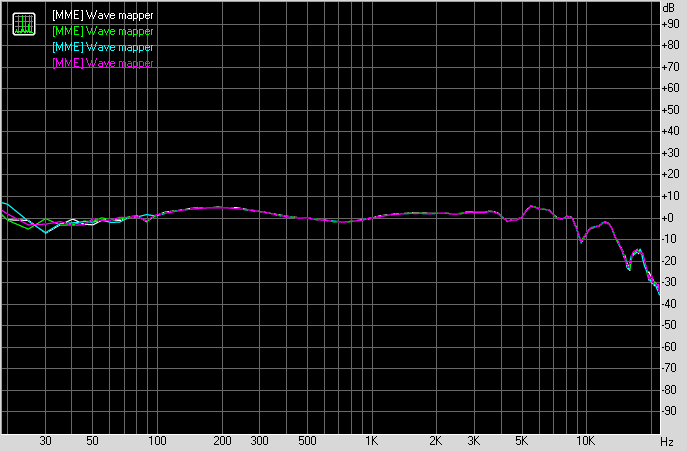Click the -60 dB axis label
This screenshot has height=451, width=687.
pyautogui.click(x=671, y=347)
